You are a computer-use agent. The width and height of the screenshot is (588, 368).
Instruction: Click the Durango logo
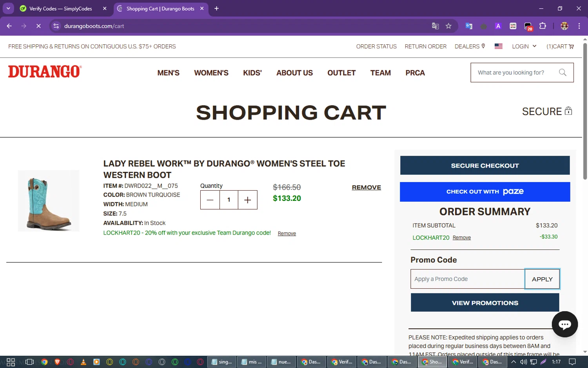(45, 71)
